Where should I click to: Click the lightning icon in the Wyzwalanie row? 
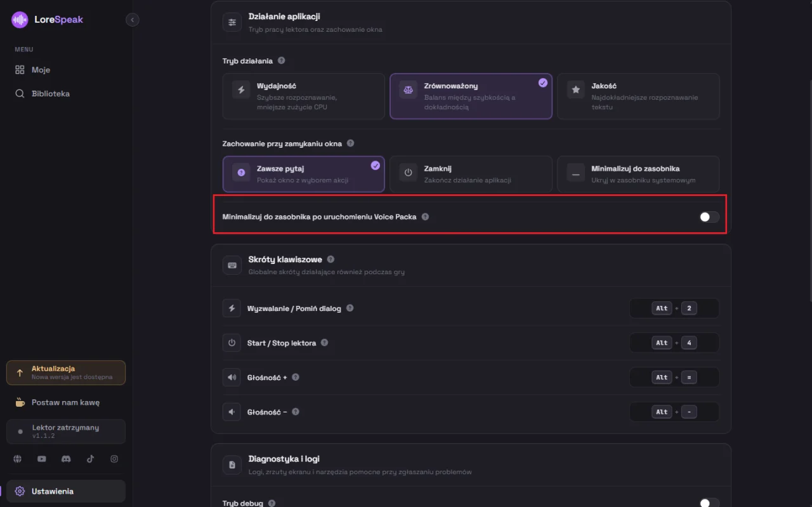[232, 308]
